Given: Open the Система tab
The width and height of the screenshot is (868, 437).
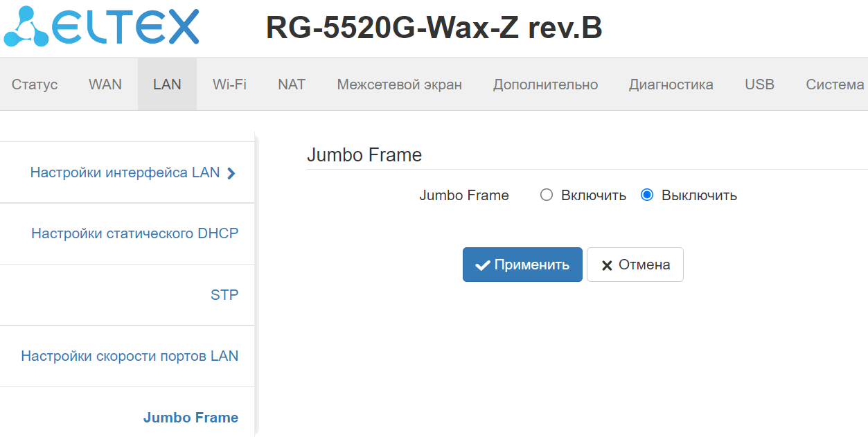Looking at the screenshot, I should [835, 84].
